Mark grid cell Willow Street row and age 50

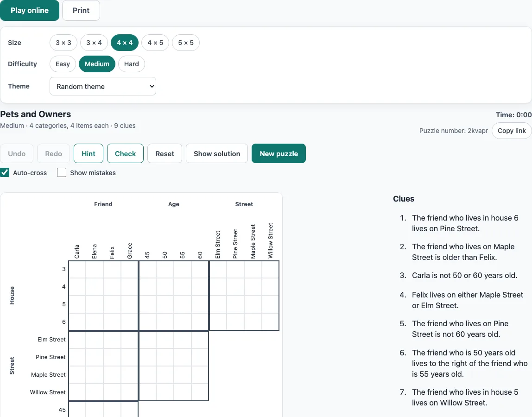(165, 392)
